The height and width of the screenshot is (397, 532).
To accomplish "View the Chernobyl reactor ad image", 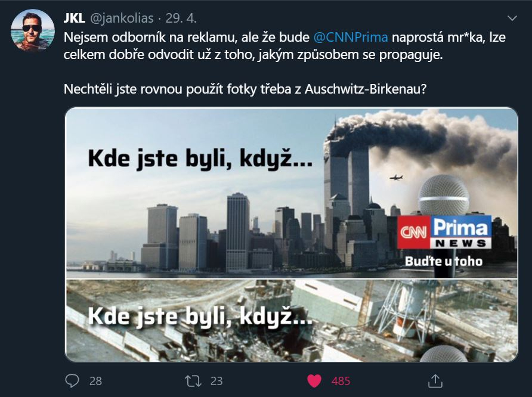I will click(x=291, y=321).
